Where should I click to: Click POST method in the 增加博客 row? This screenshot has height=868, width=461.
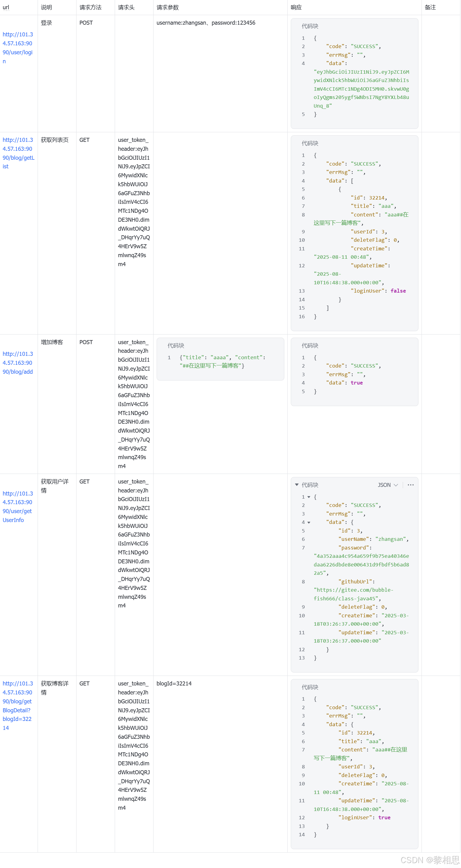click(86, 342)
